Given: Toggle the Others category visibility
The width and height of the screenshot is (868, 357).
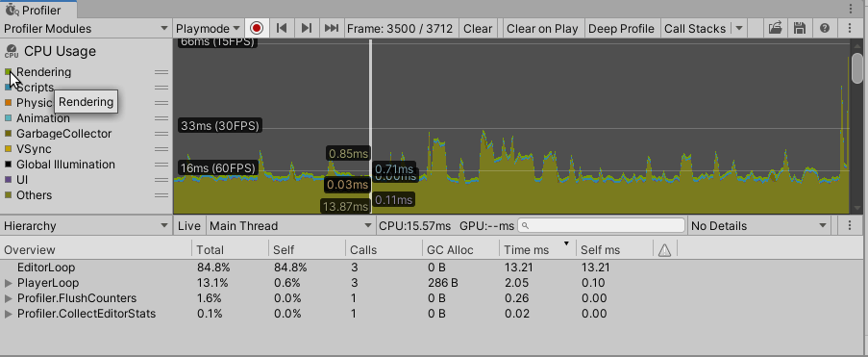Looking at the screenshot, I should click(8, 195).
